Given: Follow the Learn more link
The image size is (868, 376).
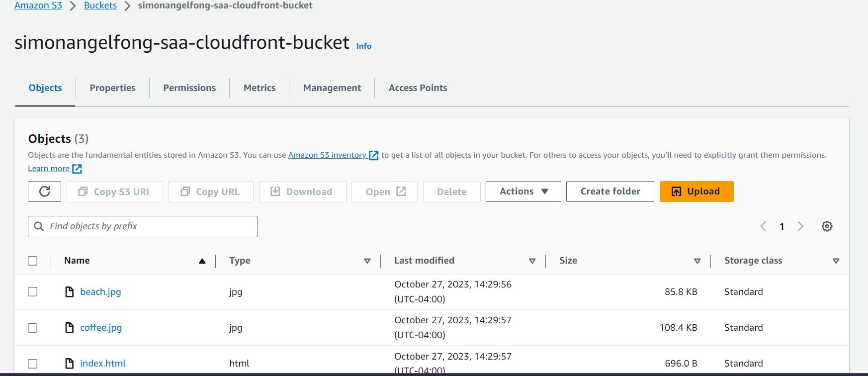Looking at the screenshot, I should click(x=49, y=169).
